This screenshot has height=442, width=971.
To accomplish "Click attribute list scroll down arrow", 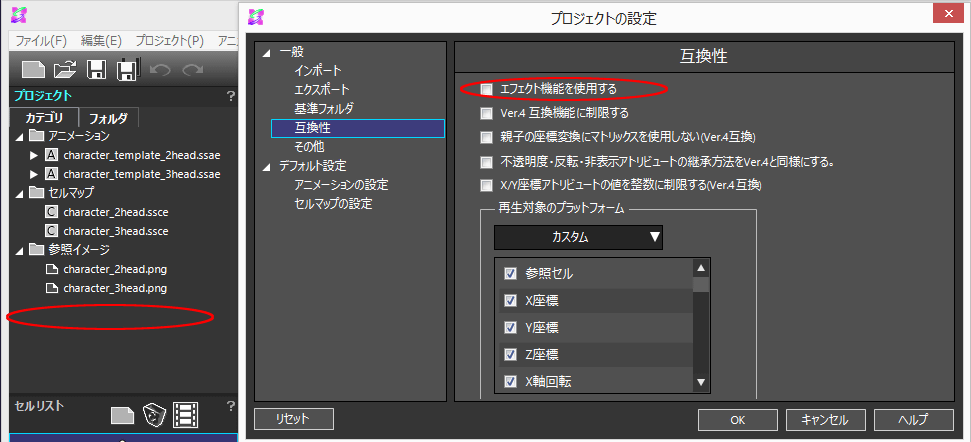I will (701, 383).
